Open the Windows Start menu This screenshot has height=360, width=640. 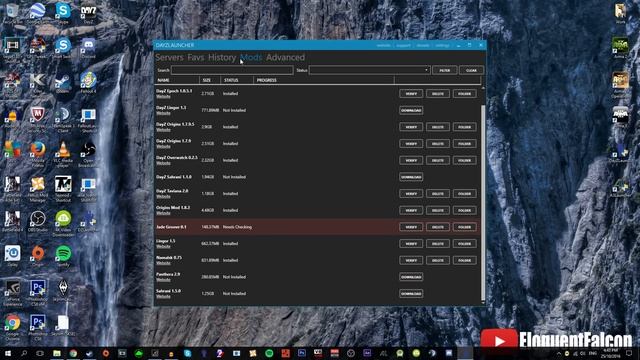(8, 353)
